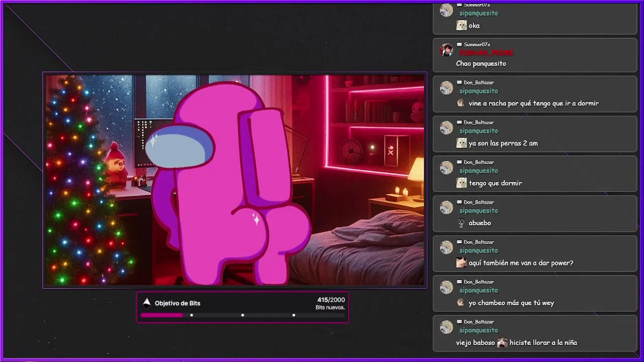Click the avatar beside "yo chambeo más" message

pos(446,287)
